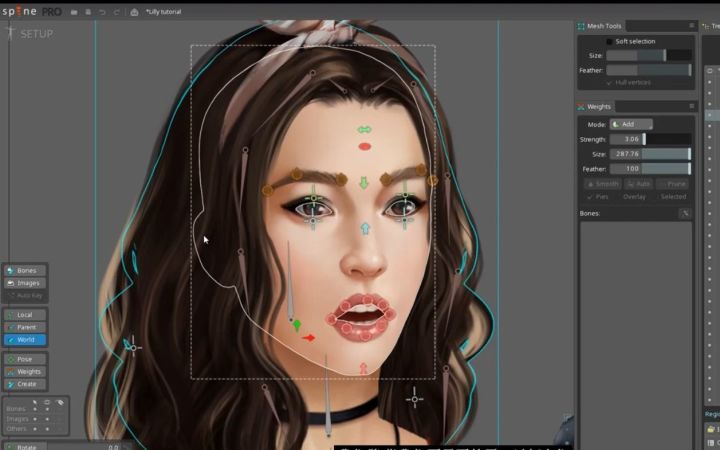720x450 pixels.
Task: Select the blue up-arrow nose control
Action: [x=365, y=229]
